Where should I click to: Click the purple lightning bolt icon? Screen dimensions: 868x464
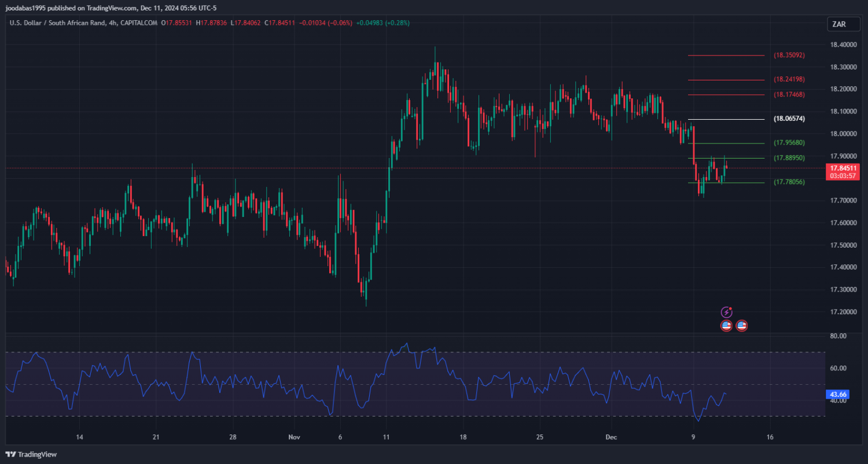pyautogui.click(x=727, y=312)
